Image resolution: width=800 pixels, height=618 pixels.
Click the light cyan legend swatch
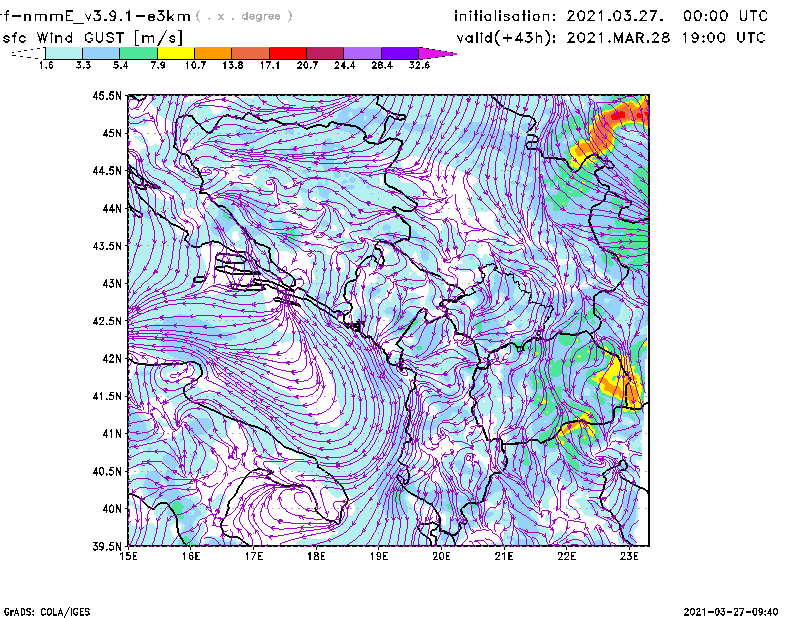coord(64,53)
